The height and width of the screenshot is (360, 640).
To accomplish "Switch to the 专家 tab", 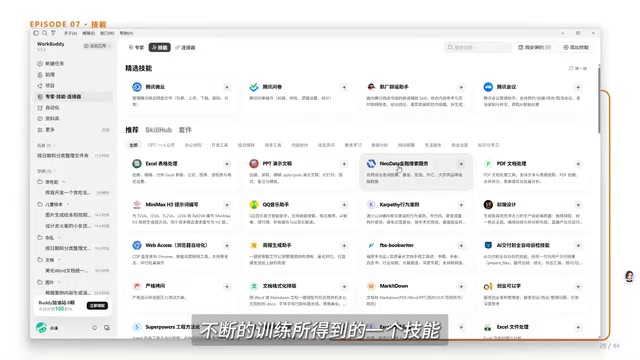I will coord(136,47).
